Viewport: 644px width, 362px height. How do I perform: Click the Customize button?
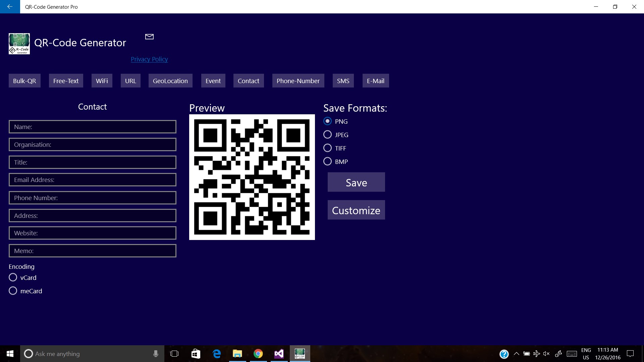[356, 210]
